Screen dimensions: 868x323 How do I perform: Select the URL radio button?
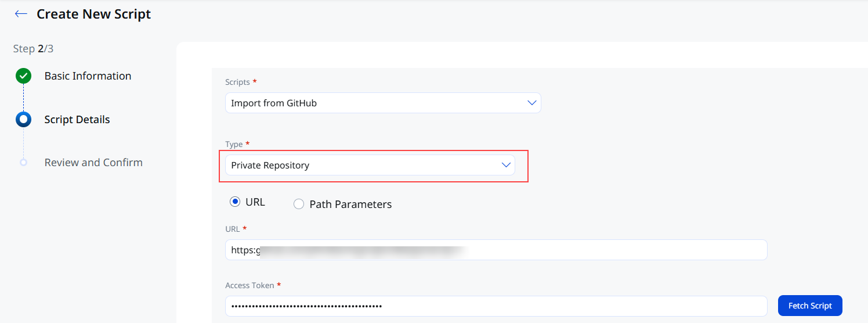(x=235, y=202)
